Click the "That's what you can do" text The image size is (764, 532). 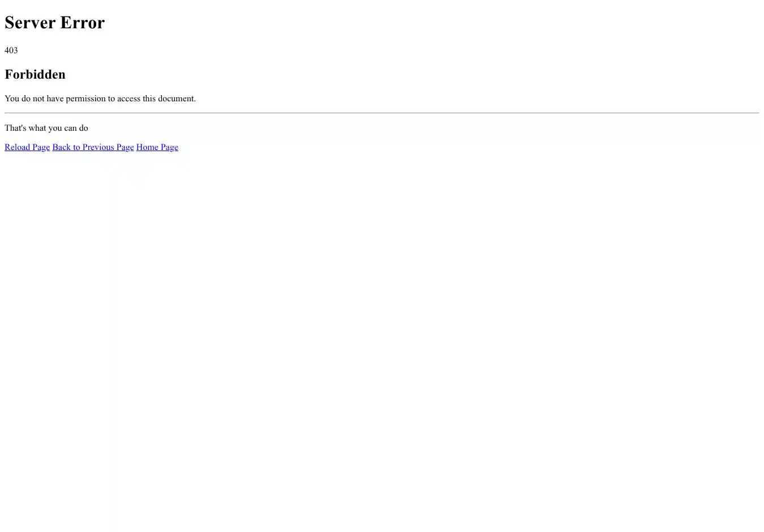coord(46,128)
